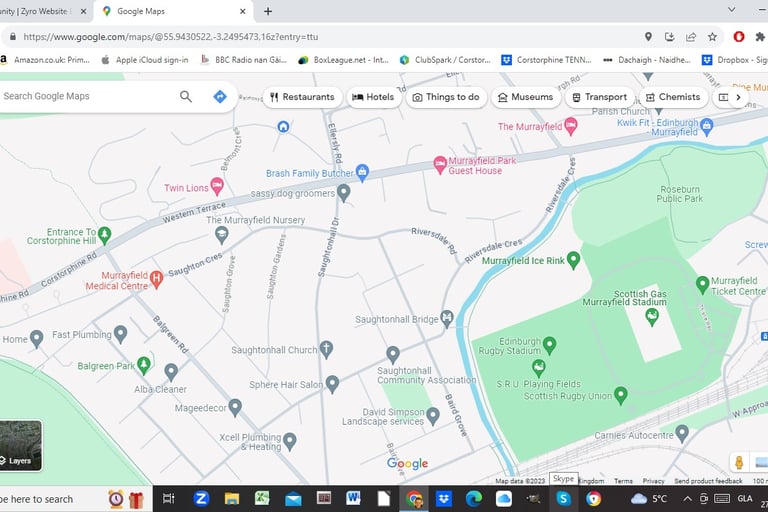Click the Twin Lions restaurant pin
This screenshot has width=768, height=512.
217,186
